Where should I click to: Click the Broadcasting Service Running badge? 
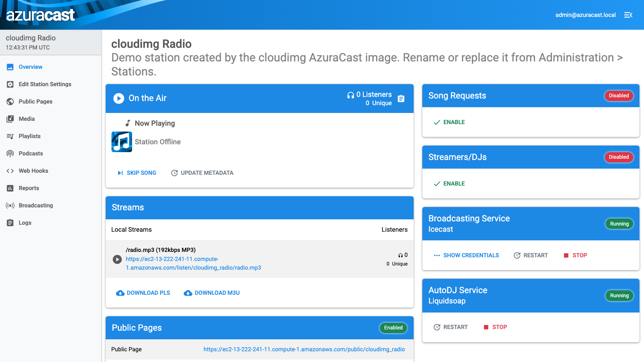pyautogui.click(x=619, y=224)
